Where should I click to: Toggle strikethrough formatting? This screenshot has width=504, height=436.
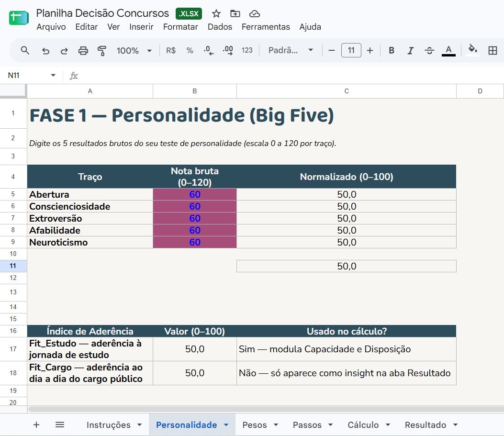click(x=429, y=50)
